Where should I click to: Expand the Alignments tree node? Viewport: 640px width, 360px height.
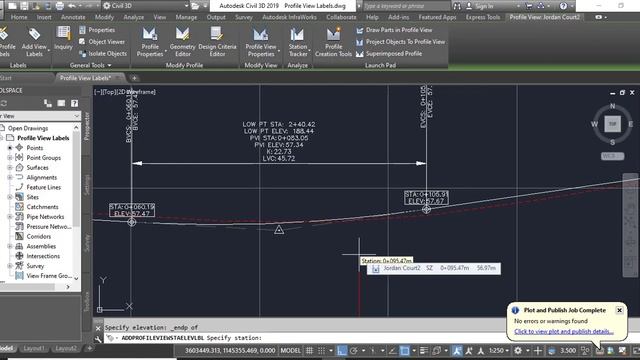click(10, 177)
